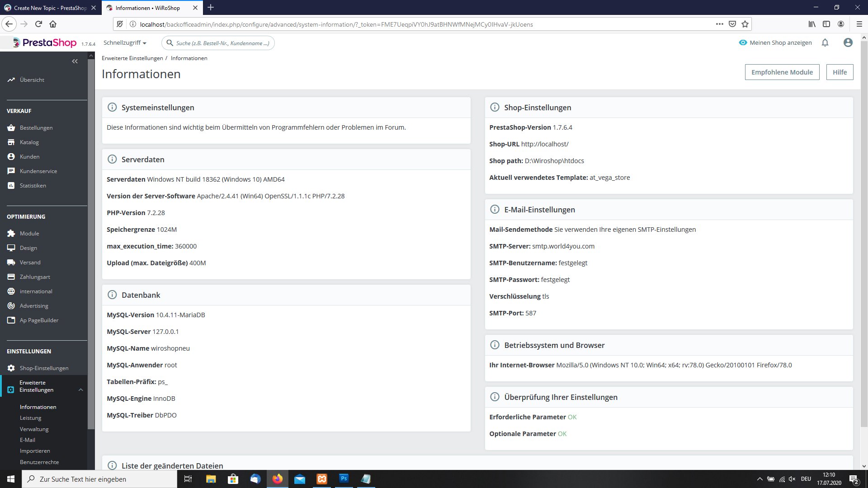Click the Shop-Einstellungen gear icon
Image resolution: width=868 pixels, height=488 pixels.
11,368
